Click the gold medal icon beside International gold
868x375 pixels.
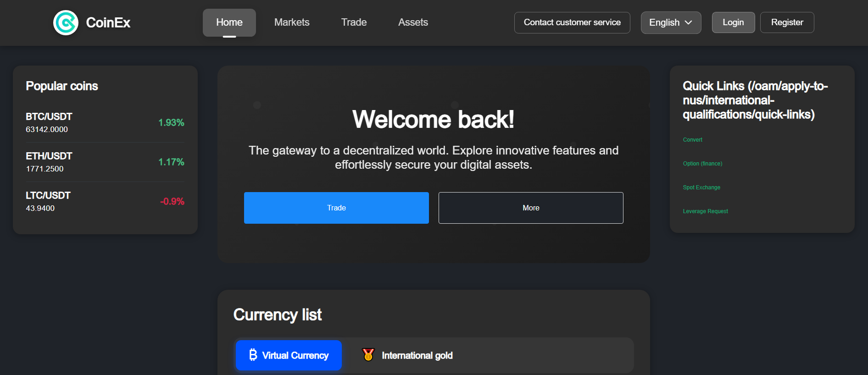click(x=368, y=355)
